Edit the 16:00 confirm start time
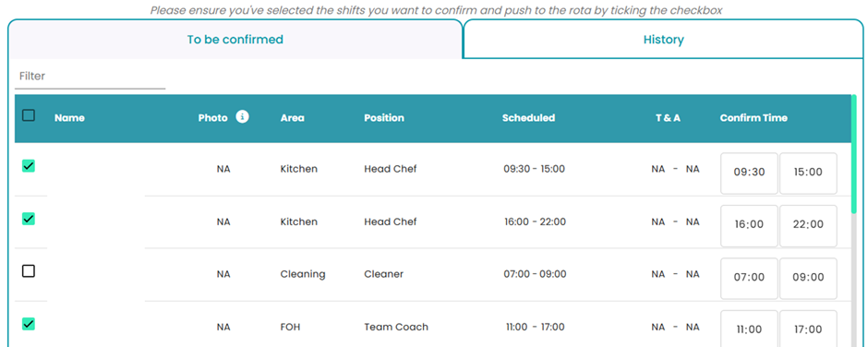The image size is (868, 347). pyautogui.click(x=749, y=225)
